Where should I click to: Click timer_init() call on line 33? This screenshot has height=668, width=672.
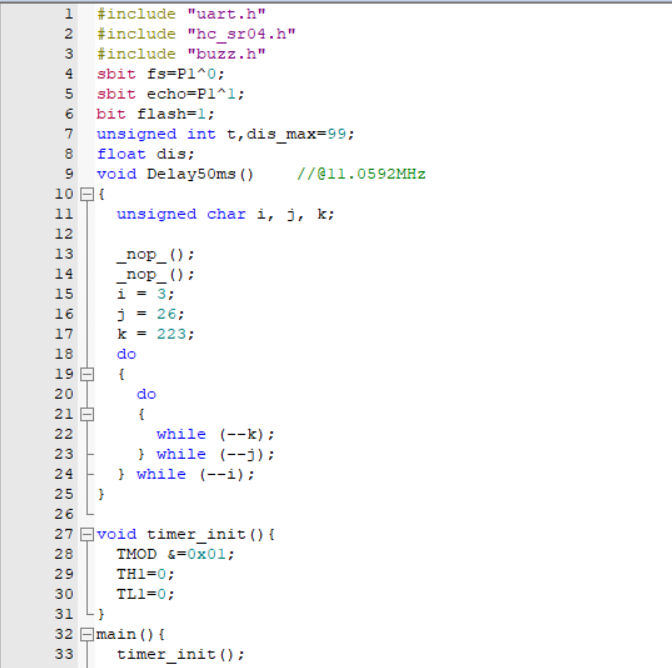point(180,654)
